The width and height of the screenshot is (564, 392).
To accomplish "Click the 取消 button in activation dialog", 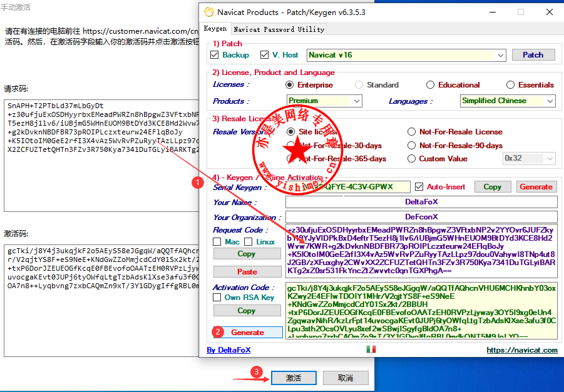I will [346, 378].
